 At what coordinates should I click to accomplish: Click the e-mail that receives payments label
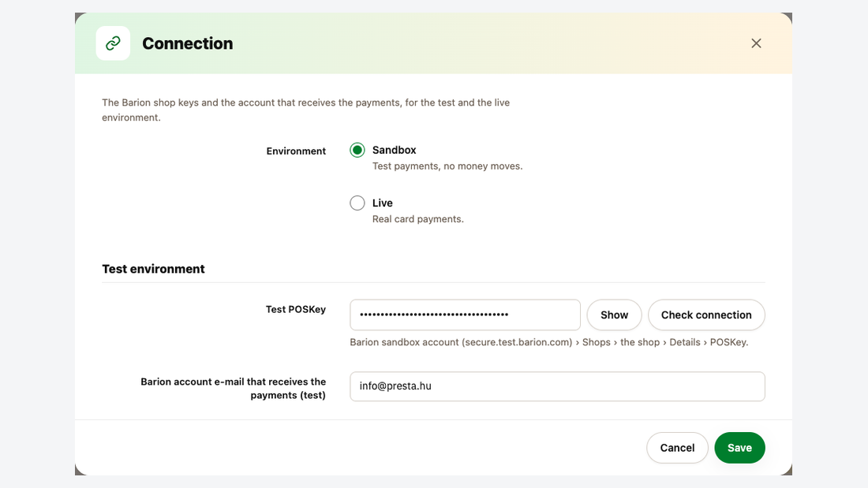click(x=233, y=389)
